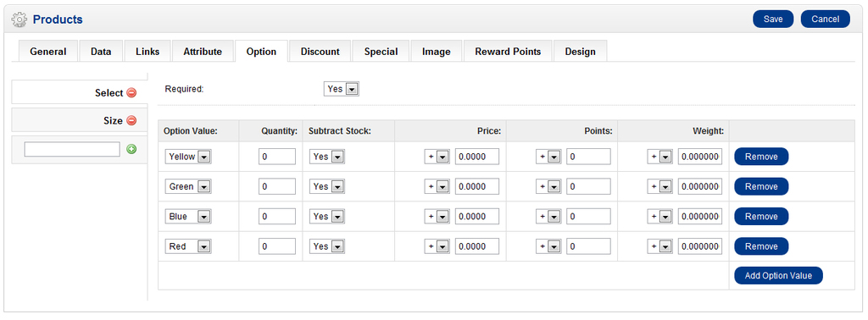The image size is (868, 320).
Task: Click the red remove icon beside Size
Action: 131,120
